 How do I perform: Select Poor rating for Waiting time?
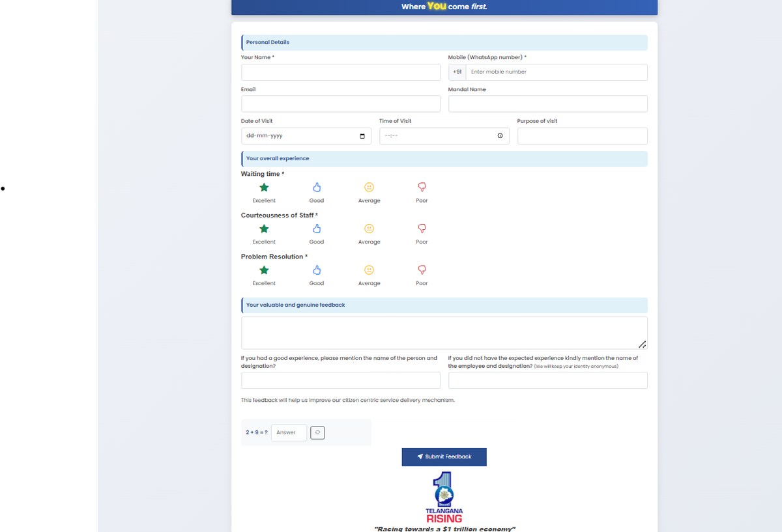tap(422, 188)
